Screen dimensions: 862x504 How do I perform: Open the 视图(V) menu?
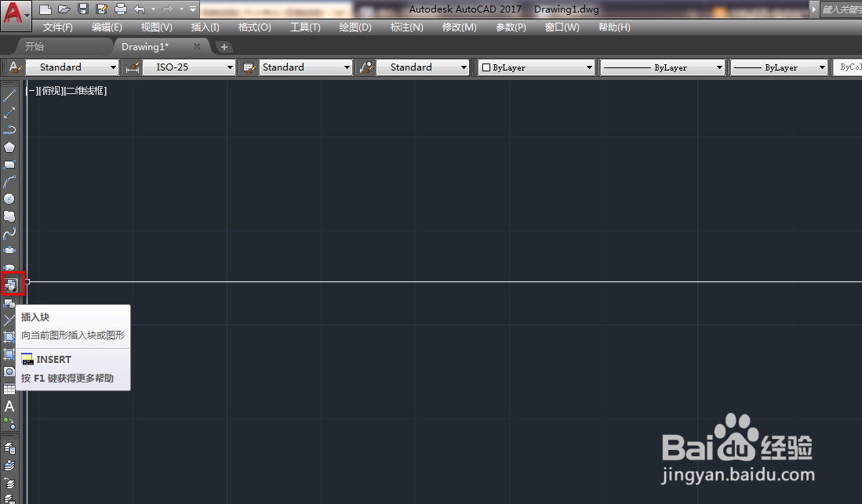[156, 27]
